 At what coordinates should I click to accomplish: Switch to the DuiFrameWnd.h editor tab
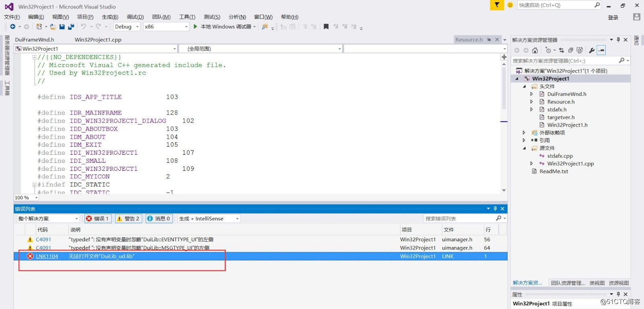(x=35, y=39)
